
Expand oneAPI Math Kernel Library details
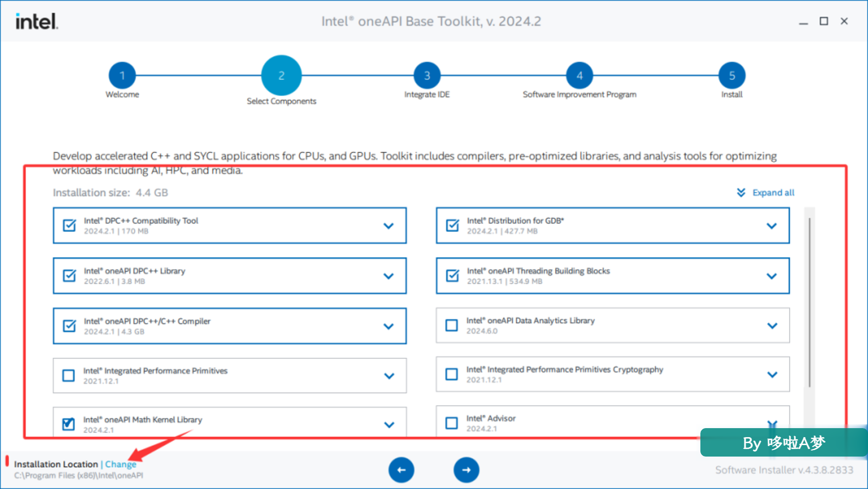coord(389,425)
